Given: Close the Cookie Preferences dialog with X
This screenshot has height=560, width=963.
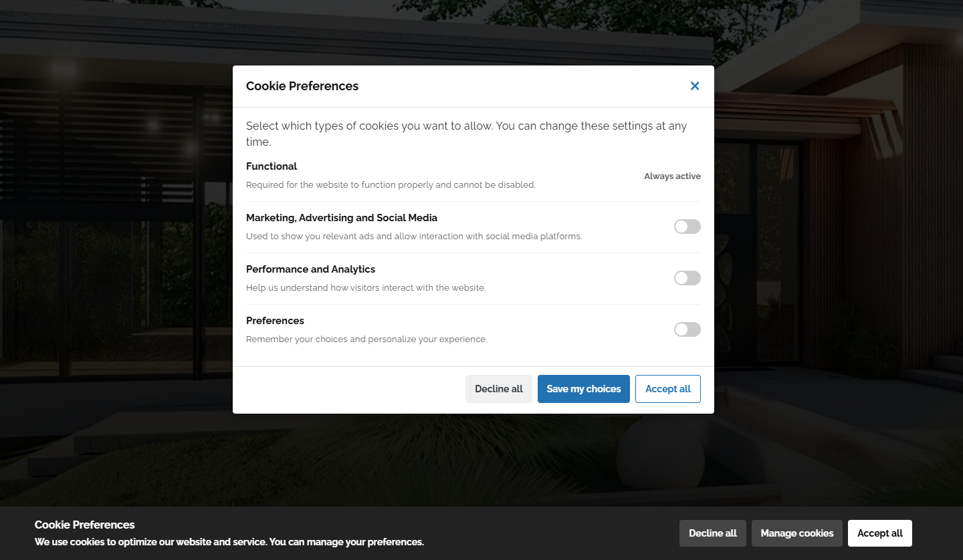Looking at the screenshot, I should tap(695, 86).
